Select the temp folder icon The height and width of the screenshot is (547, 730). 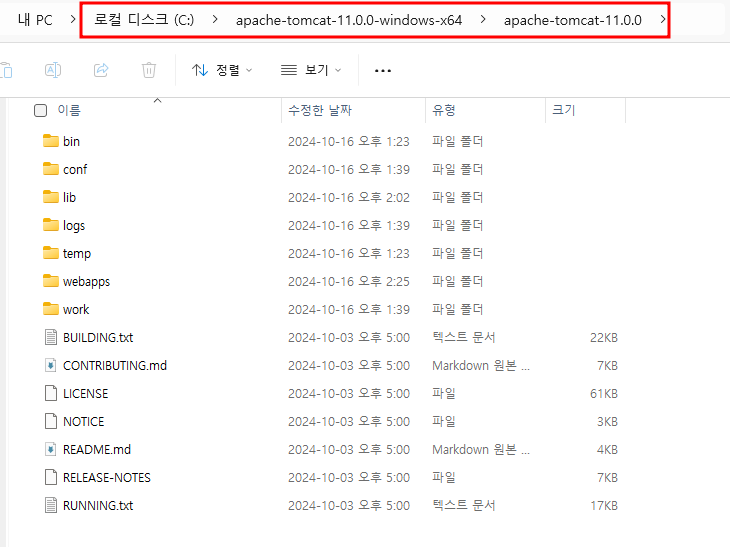pos(51,253)
